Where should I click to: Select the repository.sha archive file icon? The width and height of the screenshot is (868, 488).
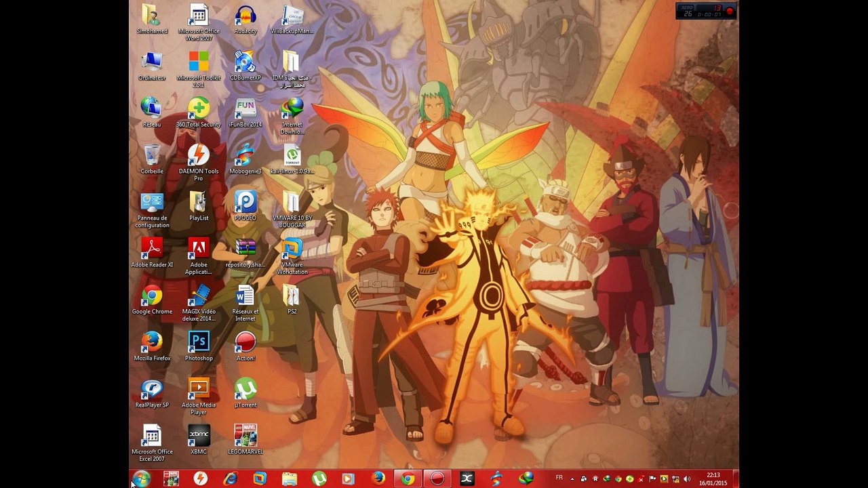click(245, 253)
